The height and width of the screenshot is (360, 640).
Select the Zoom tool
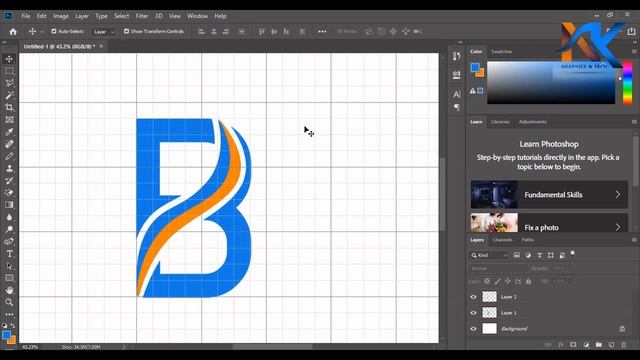[x=9, y=302]
